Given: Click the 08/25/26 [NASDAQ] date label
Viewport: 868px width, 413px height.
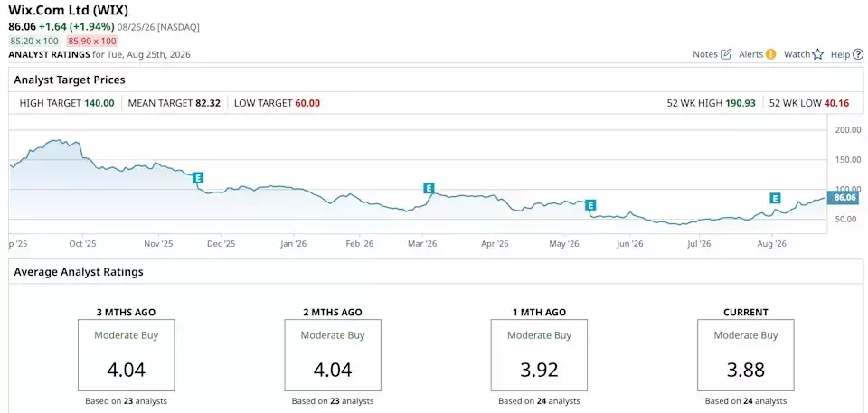Looking at the screenshot, I should click(158, 26).
